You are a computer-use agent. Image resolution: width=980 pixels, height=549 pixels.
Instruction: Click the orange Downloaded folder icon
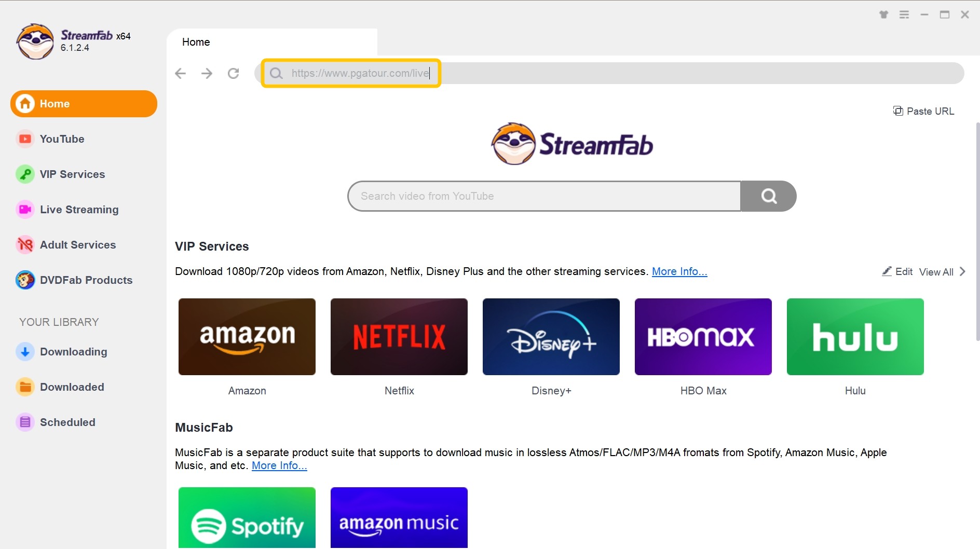25,387
